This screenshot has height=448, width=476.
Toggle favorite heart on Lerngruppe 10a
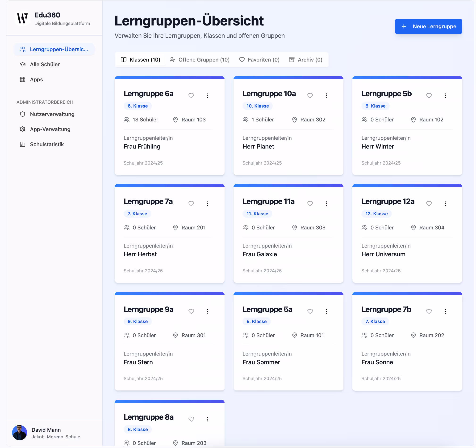[310, 95]
